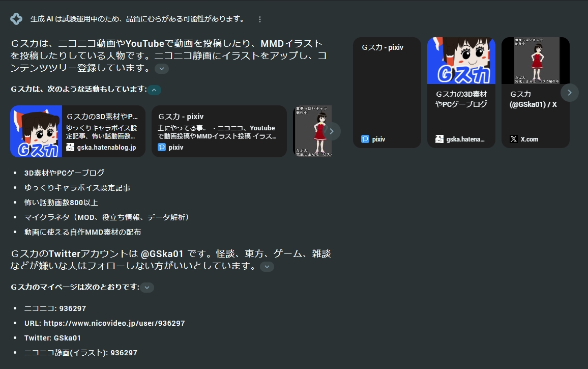Open the inline 'Gスカの3D素材やP...' card

click(78, 131)
